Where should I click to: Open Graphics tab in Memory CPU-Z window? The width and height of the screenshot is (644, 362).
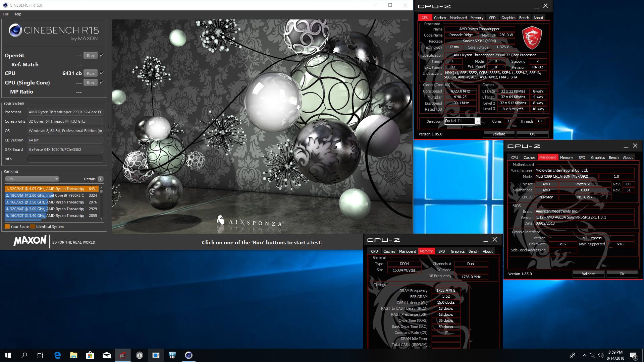coord(458,251)
